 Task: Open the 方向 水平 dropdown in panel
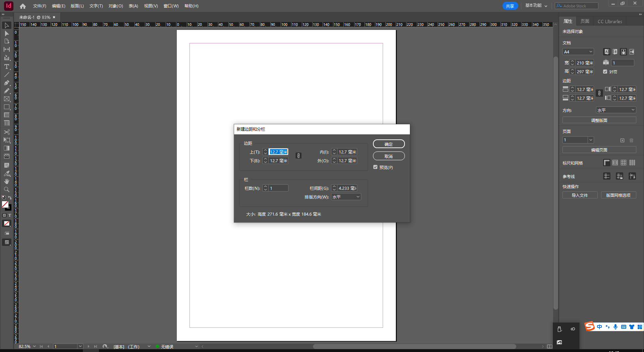(x=616, y=110)
